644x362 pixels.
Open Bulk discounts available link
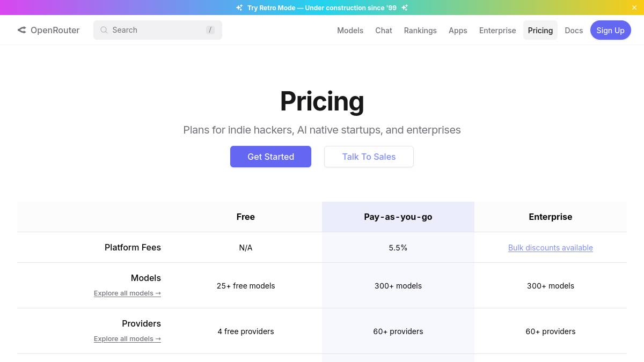click(550, 248)
